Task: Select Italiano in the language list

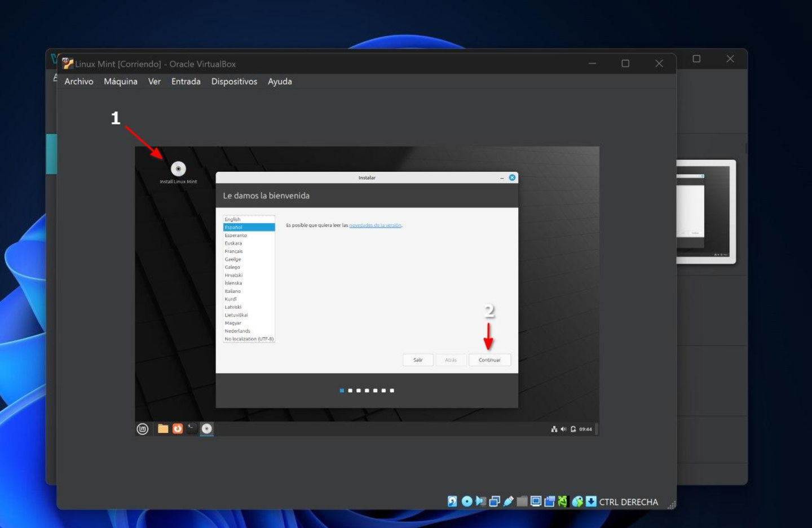Action: click(x=249, y=291)
